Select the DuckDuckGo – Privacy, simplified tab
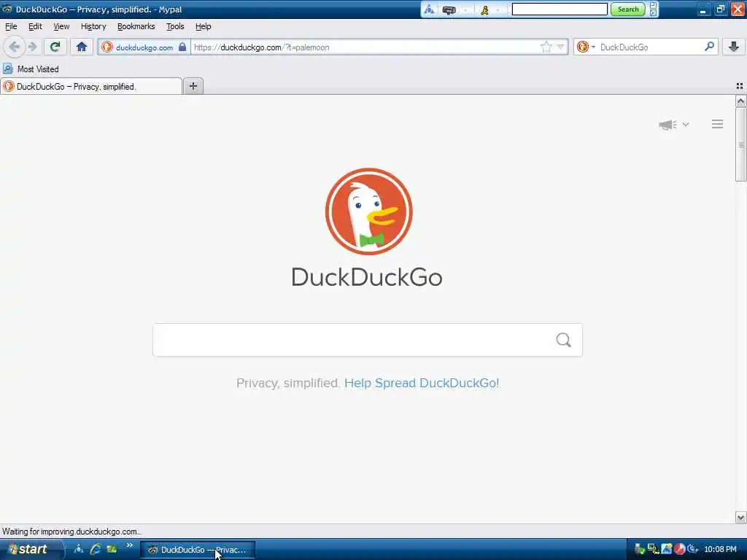Viewport: 747px width, 560px height. point(91,86)
